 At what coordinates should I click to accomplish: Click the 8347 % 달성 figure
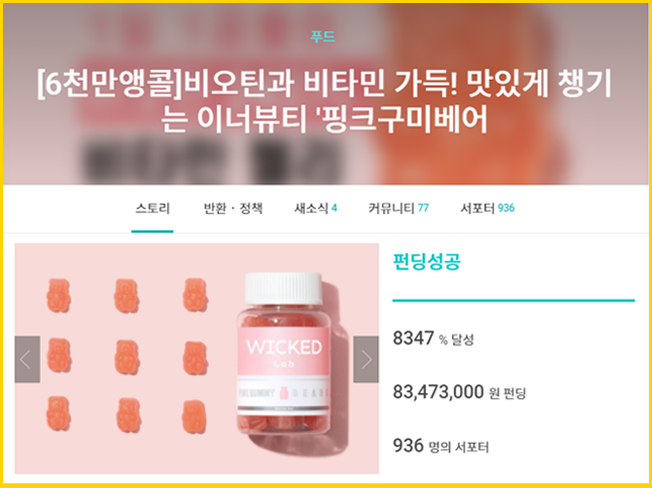433,338
